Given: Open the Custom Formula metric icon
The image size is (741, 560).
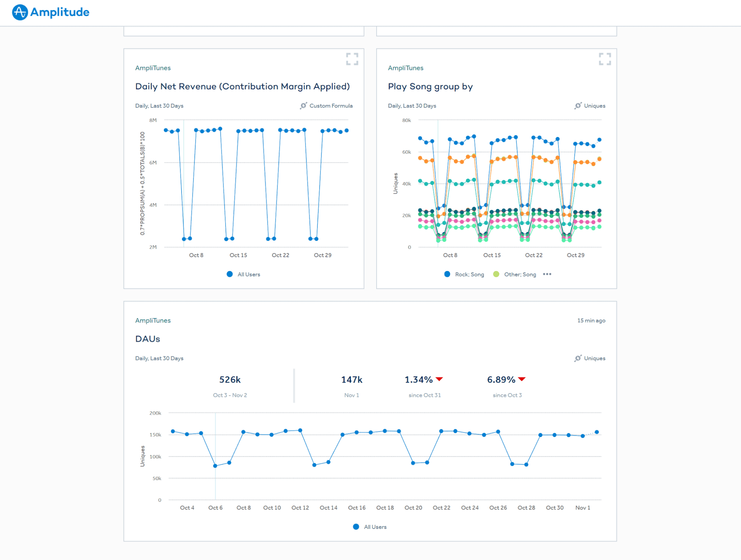Looking at the screenshot, I should point(303,106).
